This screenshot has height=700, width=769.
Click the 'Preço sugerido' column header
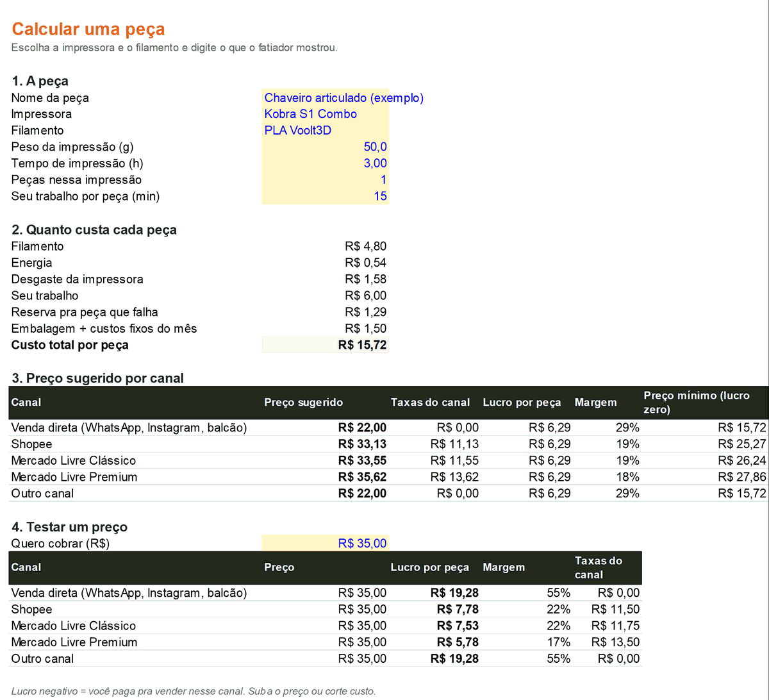pos(304,403)
